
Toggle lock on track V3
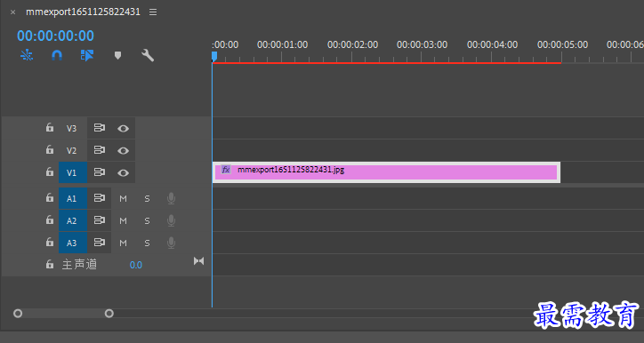[49, 128]
